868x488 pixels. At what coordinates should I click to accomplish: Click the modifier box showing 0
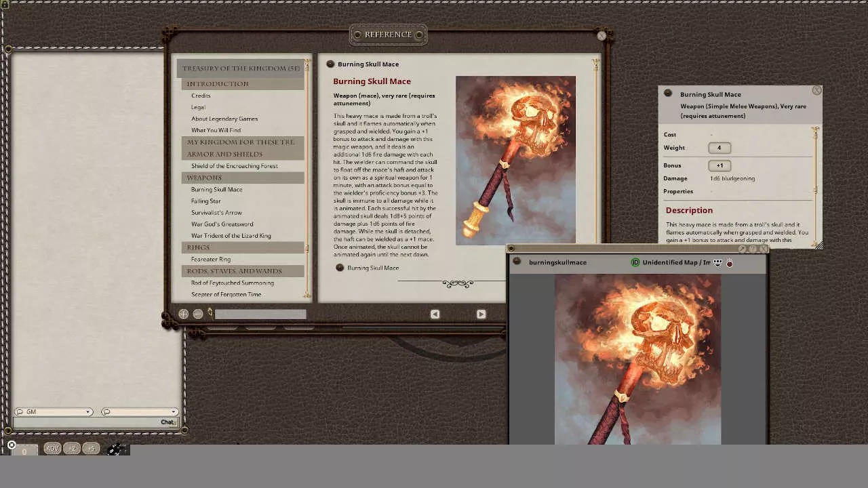click(x=24, y=451)
